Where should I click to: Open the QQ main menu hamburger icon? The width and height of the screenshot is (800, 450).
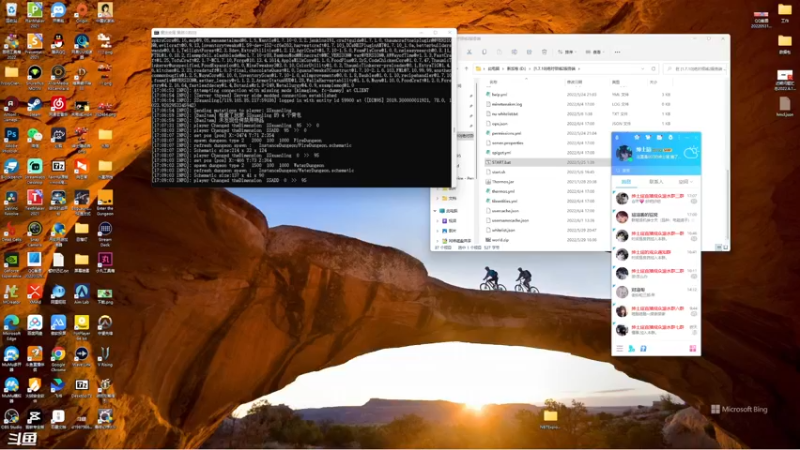pos(619,348)
